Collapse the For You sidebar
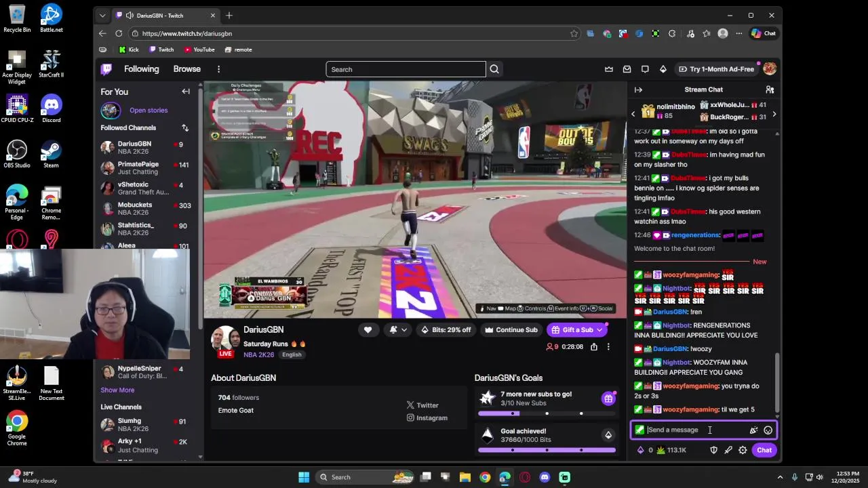The width and height of the screenshot is (868, 488). [186, 91]
